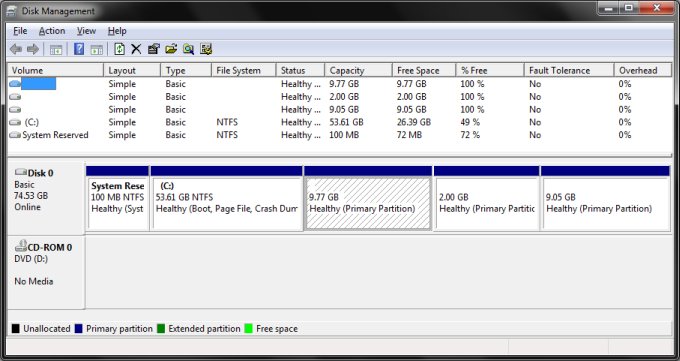Select the (C:) volume in the list
This screenshot has height=361, width=680.
(32, 122)
